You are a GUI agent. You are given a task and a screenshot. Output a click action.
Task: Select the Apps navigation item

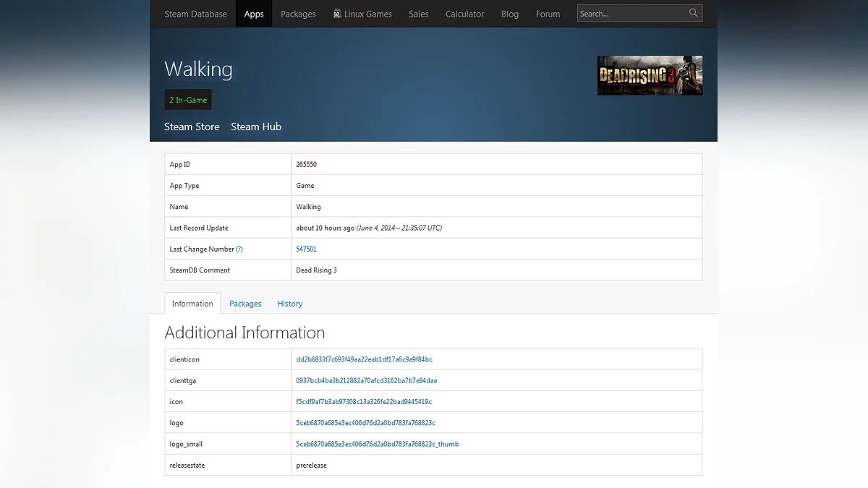(x=254, y=14)
